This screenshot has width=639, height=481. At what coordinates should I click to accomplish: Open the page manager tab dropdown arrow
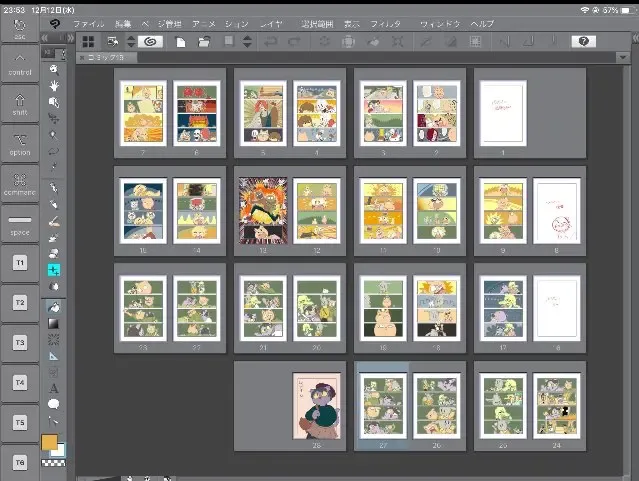click(625, 58)
